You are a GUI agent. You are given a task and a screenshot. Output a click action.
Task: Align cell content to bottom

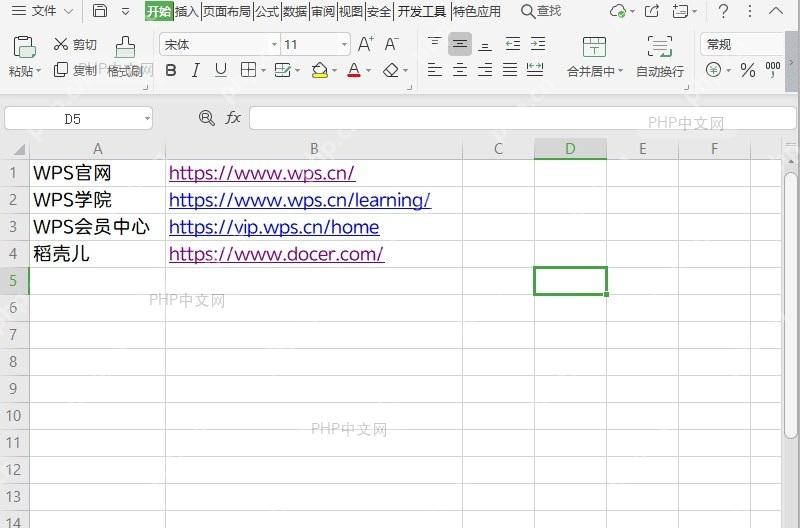[x=485, y=44]
